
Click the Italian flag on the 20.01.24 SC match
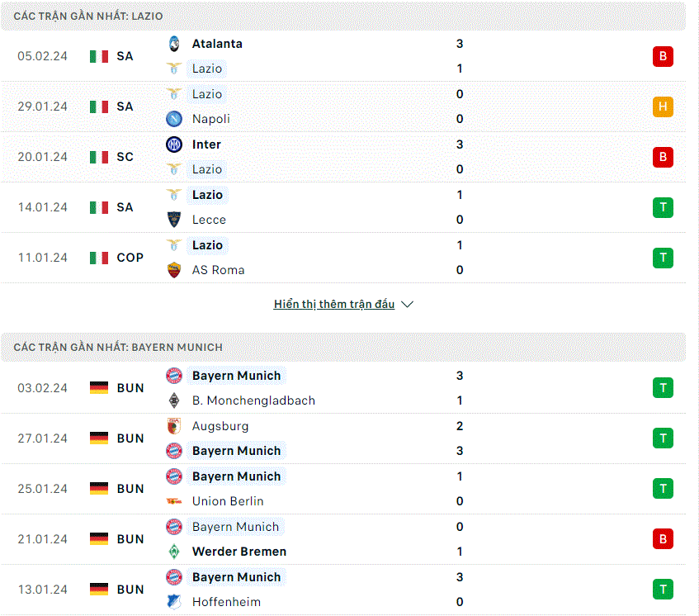[99, 157]
